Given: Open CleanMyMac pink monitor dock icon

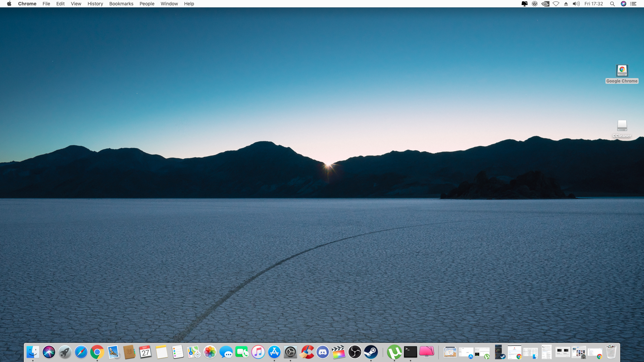Looking at the screenshot, I should (427, 352).
